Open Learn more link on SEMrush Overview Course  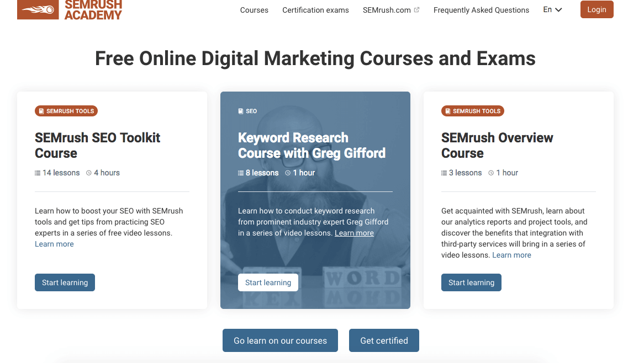pyautogui.click(x=511, y=255)
